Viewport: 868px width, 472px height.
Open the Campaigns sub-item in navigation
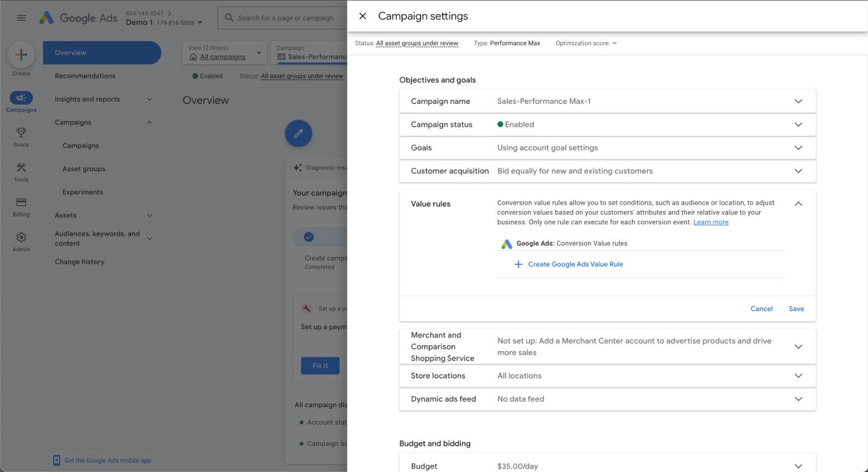click(81, 146)
